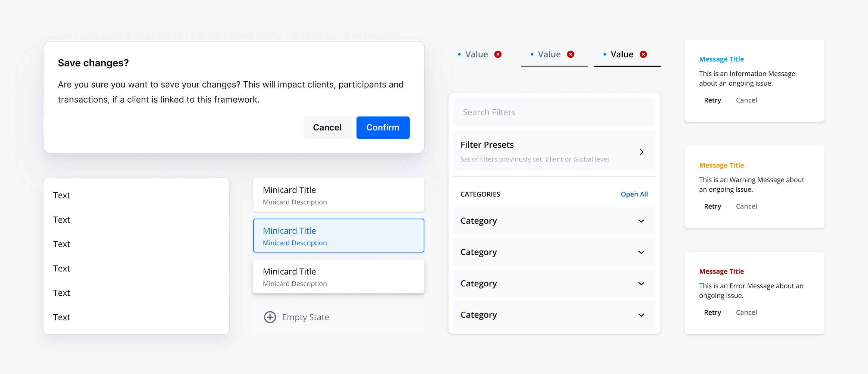868x374 pixels.
Task: Click Open All categories link
Action: [634, 194]
